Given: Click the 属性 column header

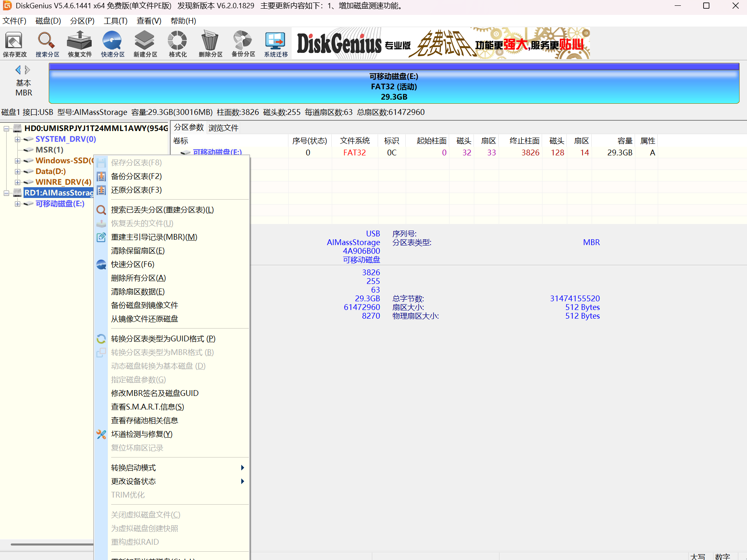Looking at the screenshot, I should point(647,141).
